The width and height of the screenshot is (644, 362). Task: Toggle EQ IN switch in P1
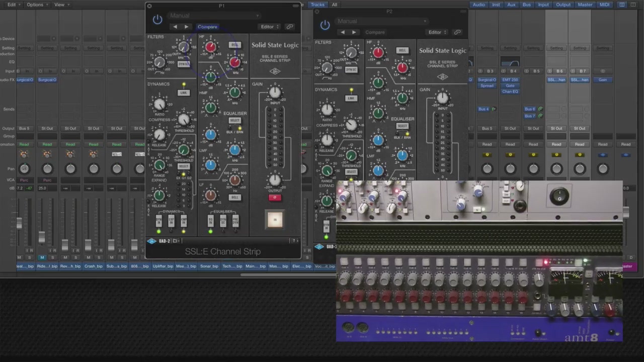coord(211,221)
